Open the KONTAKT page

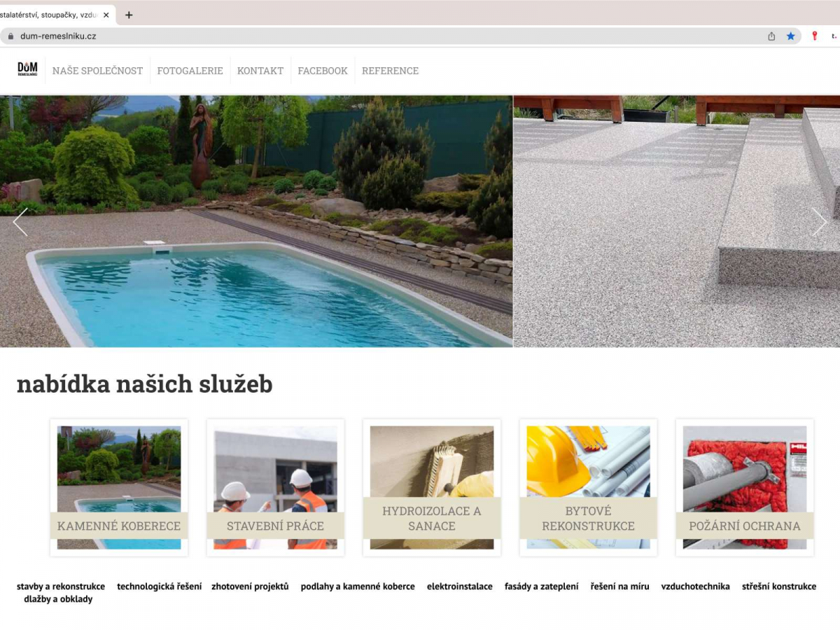(260, 71)
